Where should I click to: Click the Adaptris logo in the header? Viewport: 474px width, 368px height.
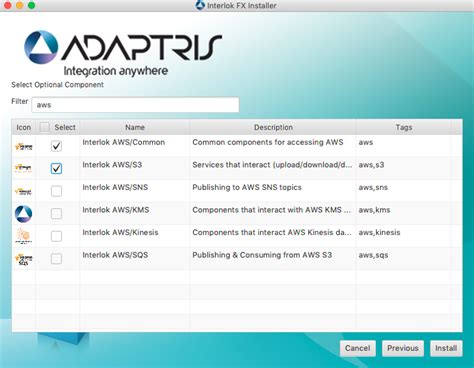123,53
